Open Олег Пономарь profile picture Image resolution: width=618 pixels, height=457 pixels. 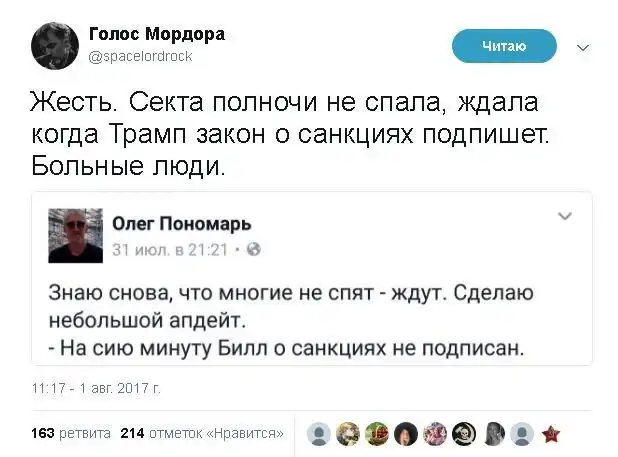[76, 236]
